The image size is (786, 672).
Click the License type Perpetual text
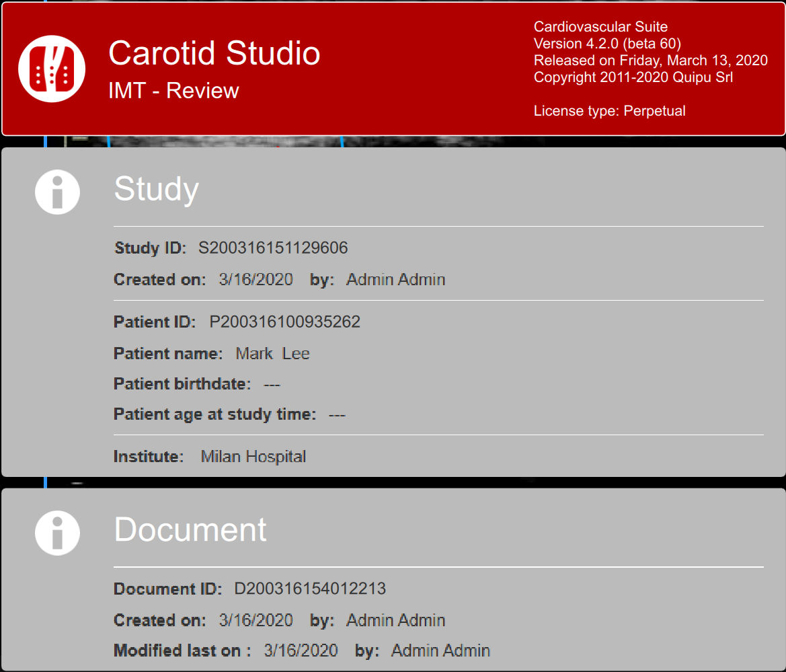coord(609,111)
